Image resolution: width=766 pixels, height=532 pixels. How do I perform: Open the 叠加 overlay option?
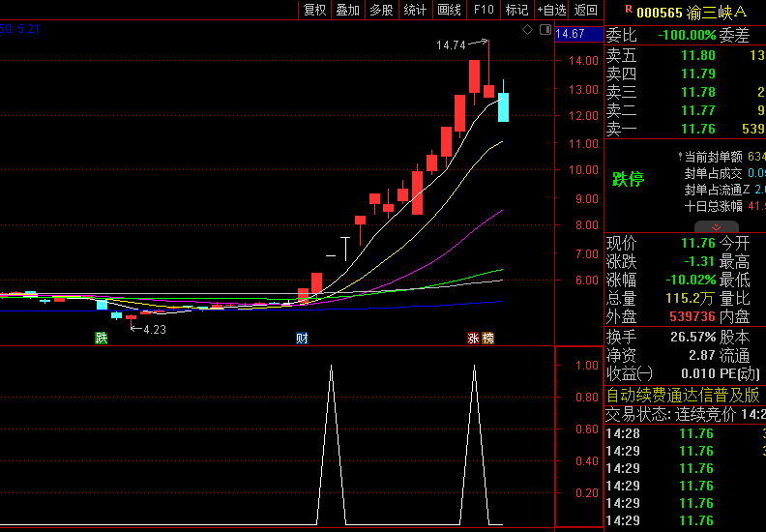(x=347, y=10)
